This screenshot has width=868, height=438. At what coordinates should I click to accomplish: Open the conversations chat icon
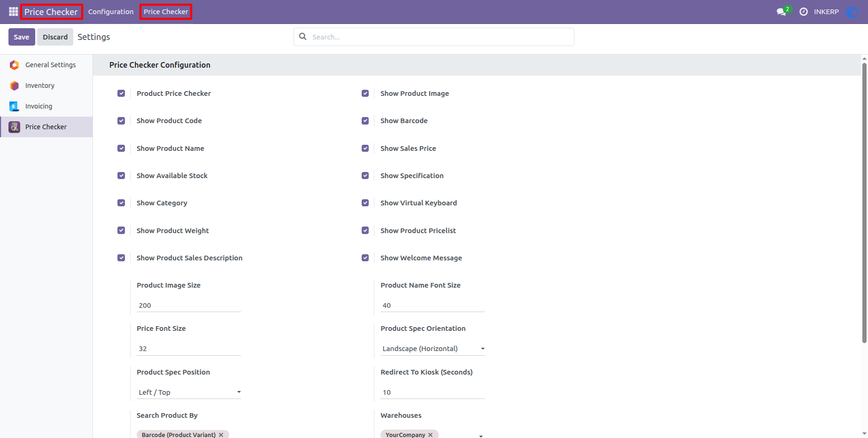(782, 12)
